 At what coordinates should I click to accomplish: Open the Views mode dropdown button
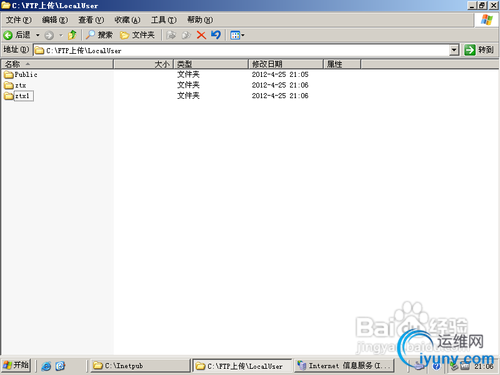pos(237,35)
